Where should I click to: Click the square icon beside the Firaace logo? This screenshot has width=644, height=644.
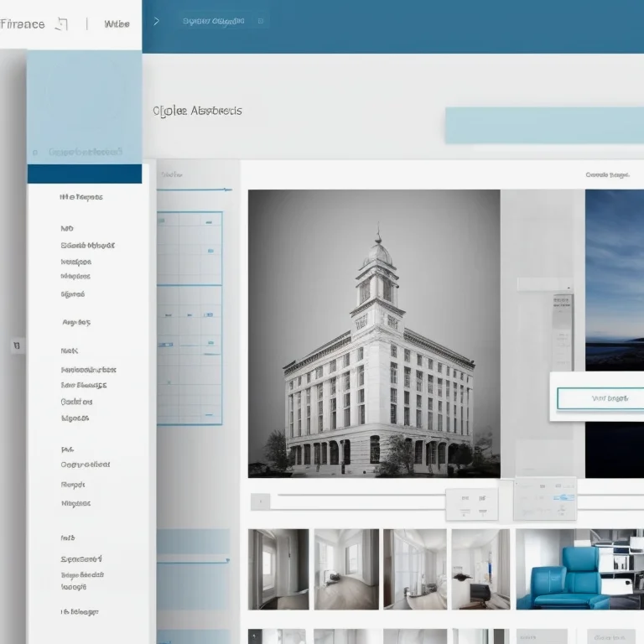tap(61, 24)
